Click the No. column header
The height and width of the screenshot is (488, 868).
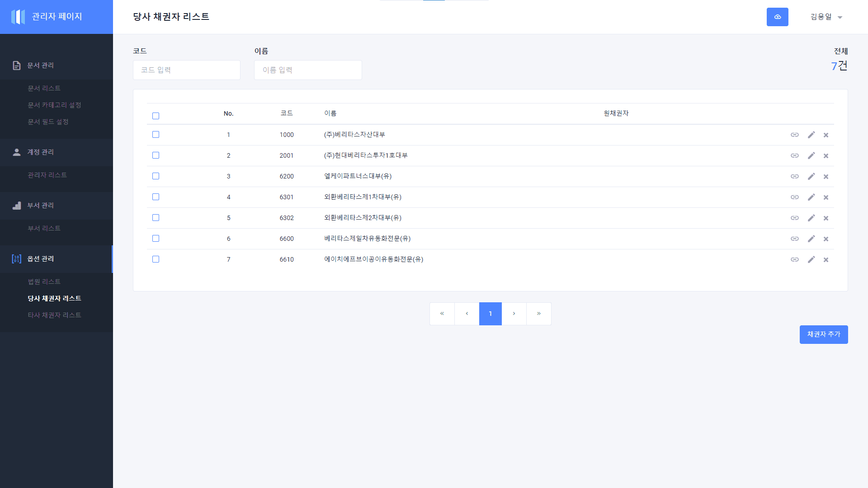click(228, 113)
